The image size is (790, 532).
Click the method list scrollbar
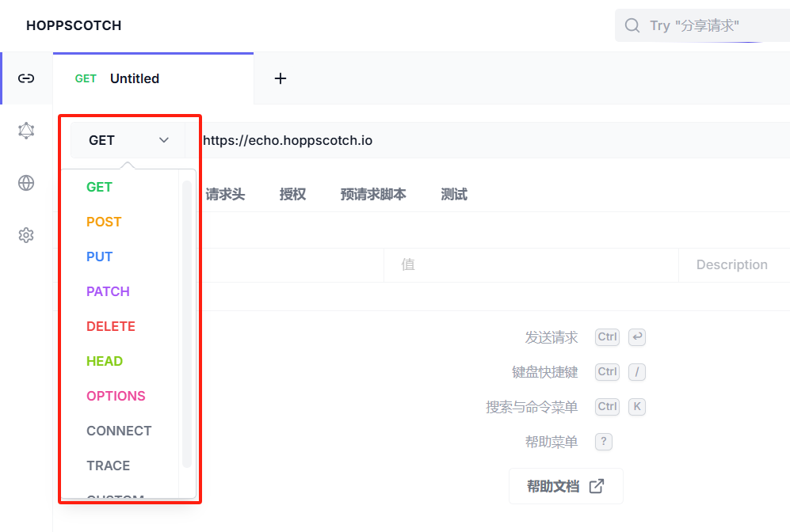point(186,324)
